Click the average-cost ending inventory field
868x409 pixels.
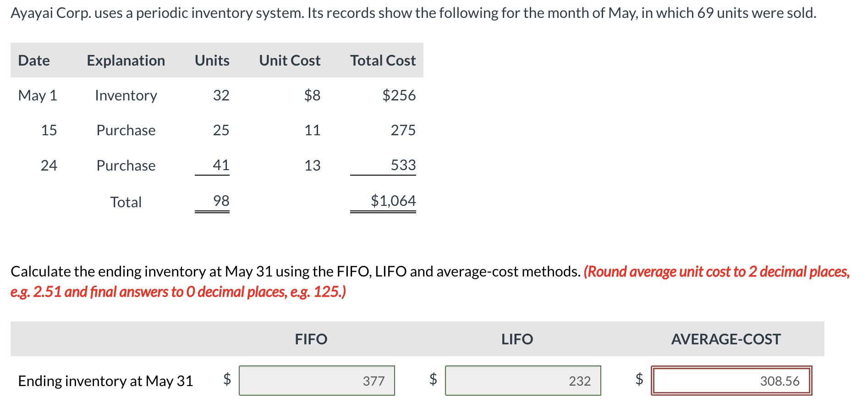(731, 381)
